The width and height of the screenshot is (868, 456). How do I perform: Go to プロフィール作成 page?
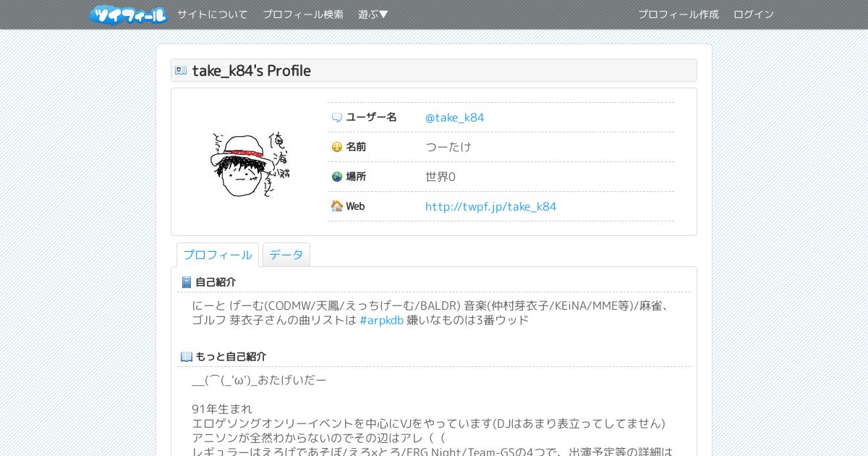pyautogui.click(x=678, y=14)
